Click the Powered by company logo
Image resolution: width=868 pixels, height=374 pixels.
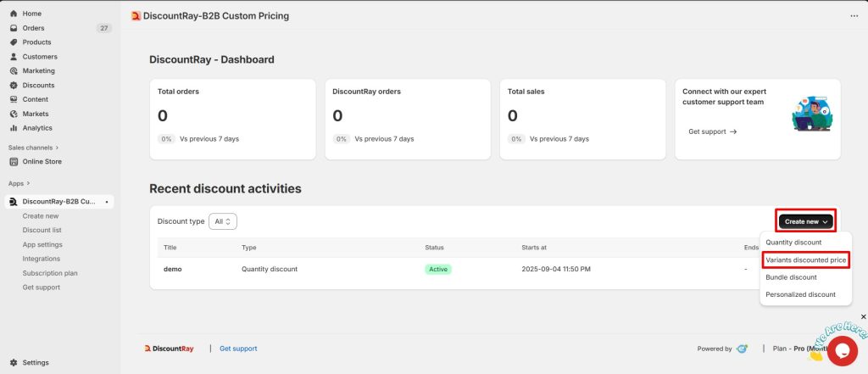point(742,349)
